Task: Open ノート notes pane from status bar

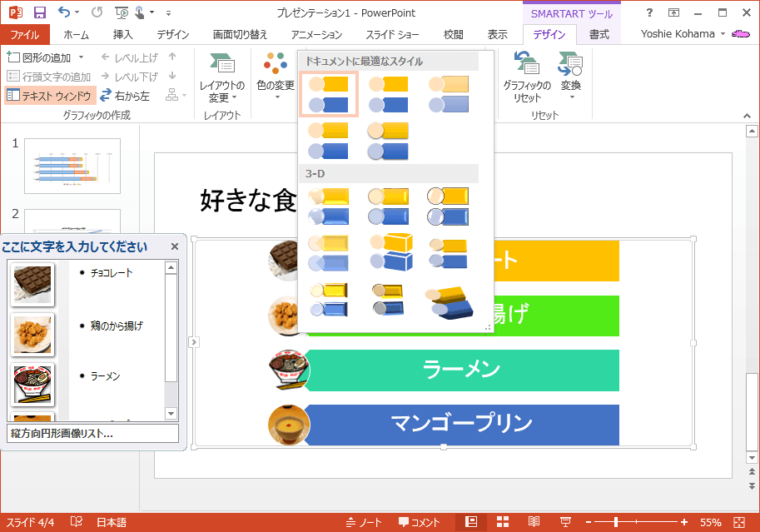Action: (364, 522)
